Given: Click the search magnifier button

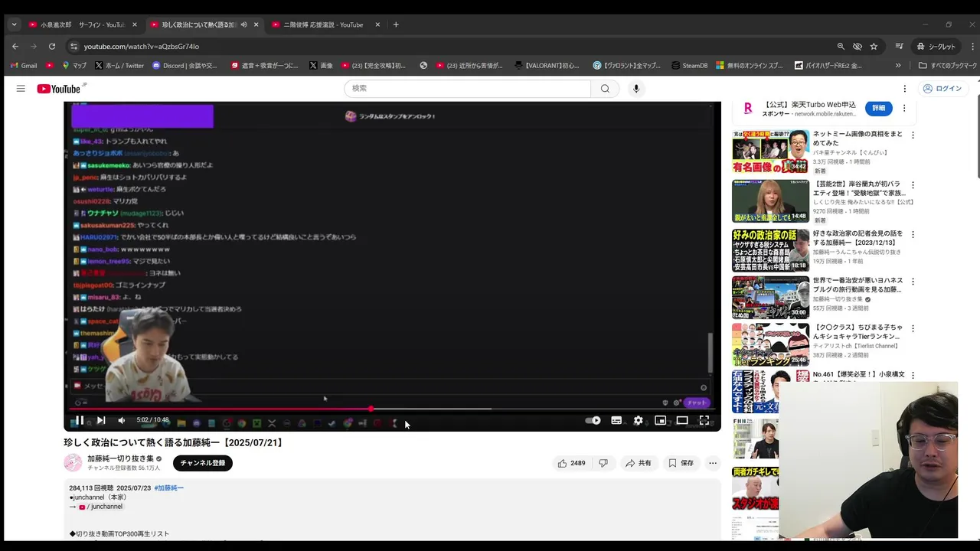Looking at the screenshot, I should click(x=605, y=89).
